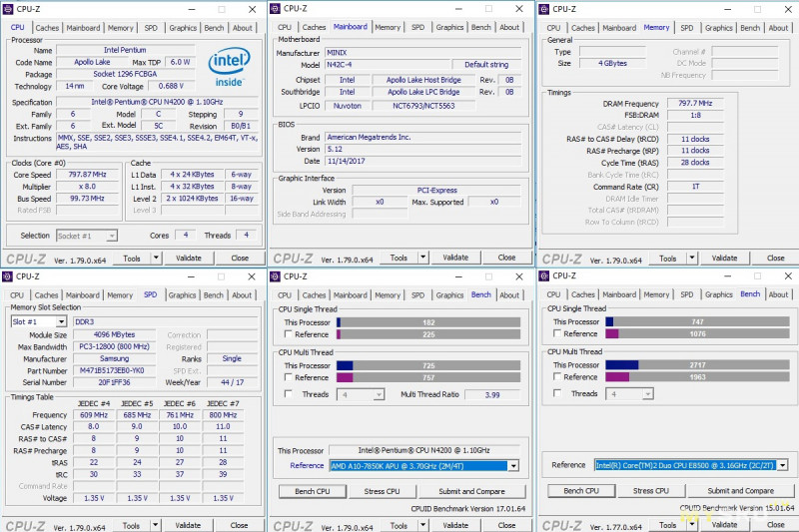799x532 pixels.
Task: Click the CPU-Z app icon in the Mainboard window title bar
Action: point(276,9)
